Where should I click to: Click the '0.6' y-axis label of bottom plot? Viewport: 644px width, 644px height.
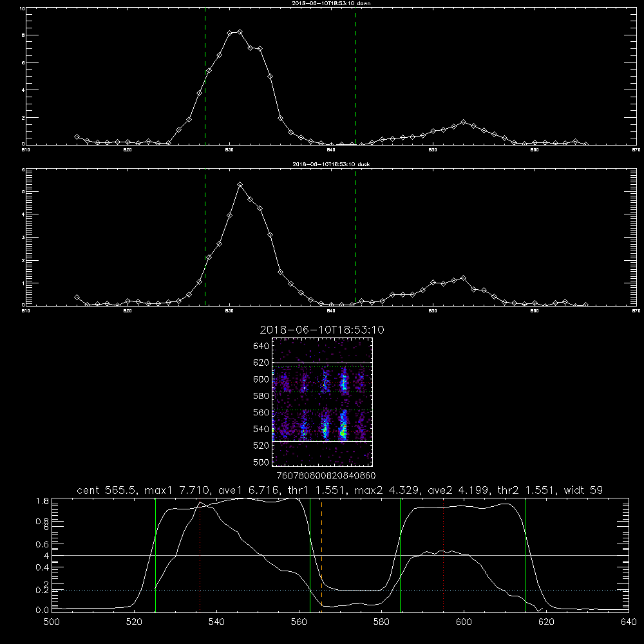tap(41, 544)
